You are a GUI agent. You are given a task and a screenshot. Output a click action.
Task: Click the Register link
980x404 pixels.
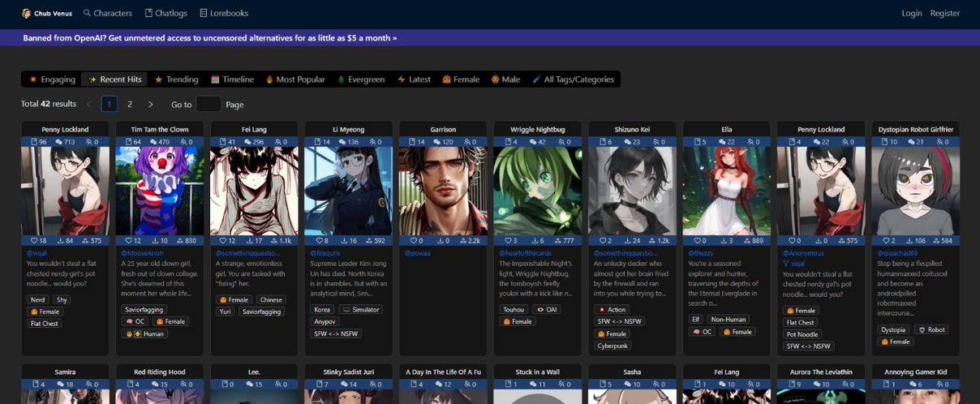[x=945, y=13]
